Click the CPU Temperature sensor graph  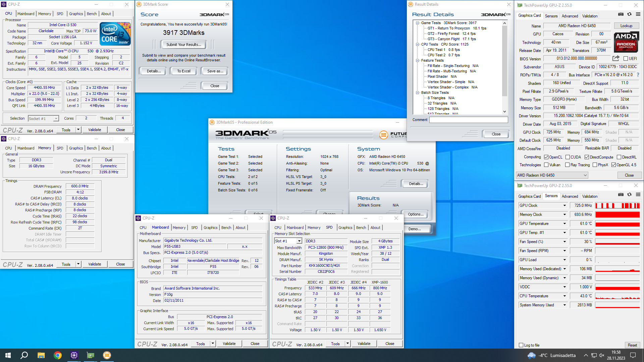coord(618,296)
